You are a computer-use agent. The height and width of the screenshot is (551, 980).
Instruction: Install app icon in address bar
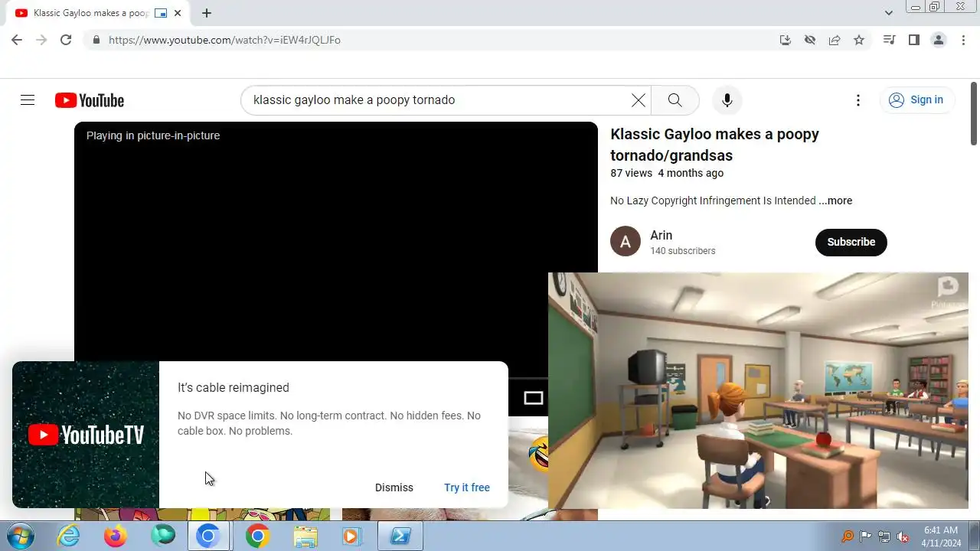click(786, 40)
